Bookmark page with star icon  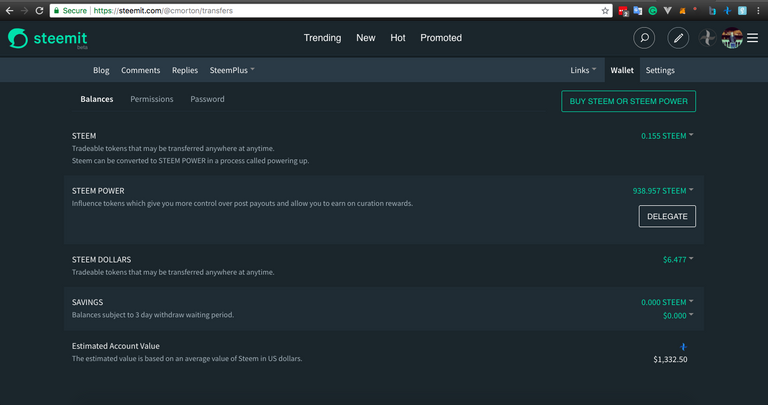pos(605,10)
